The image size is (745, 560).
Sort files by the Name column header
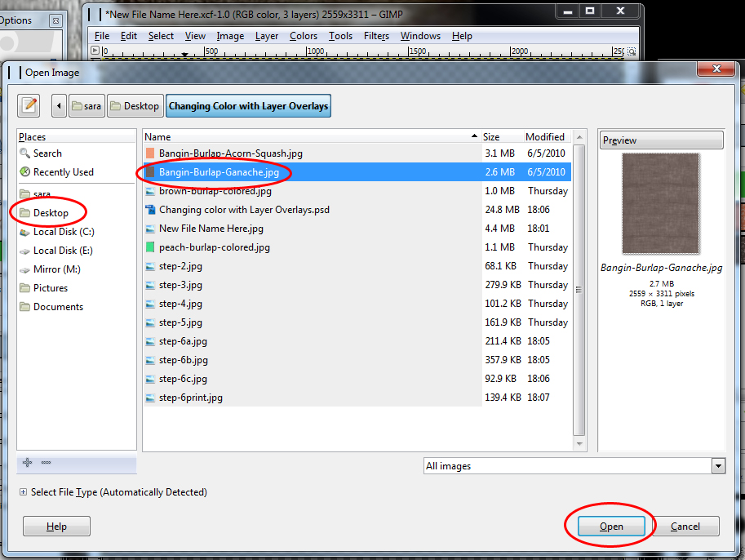[x=311, y=137]
